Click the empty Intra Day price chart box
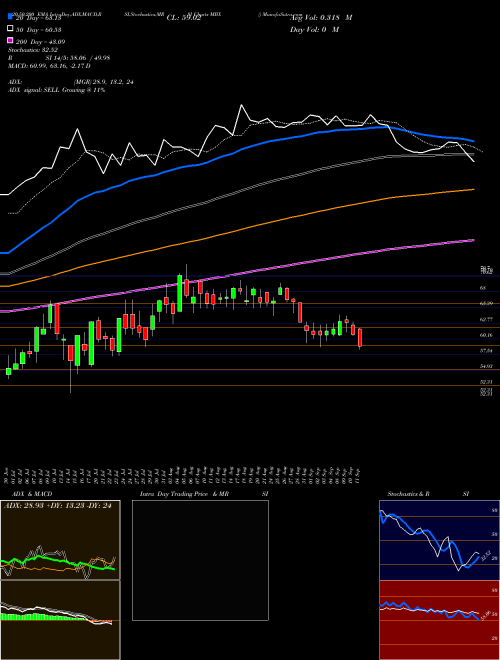Image resolution: width=500 pixels, height=660 pixels. (x=200, y=560)
